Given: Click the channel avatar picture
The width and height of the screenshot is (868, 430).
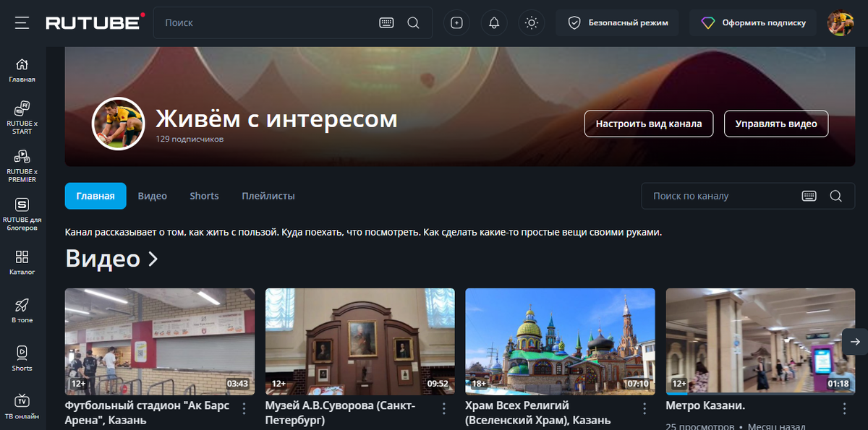Looking at the screenshot, I should coord(119,124).
